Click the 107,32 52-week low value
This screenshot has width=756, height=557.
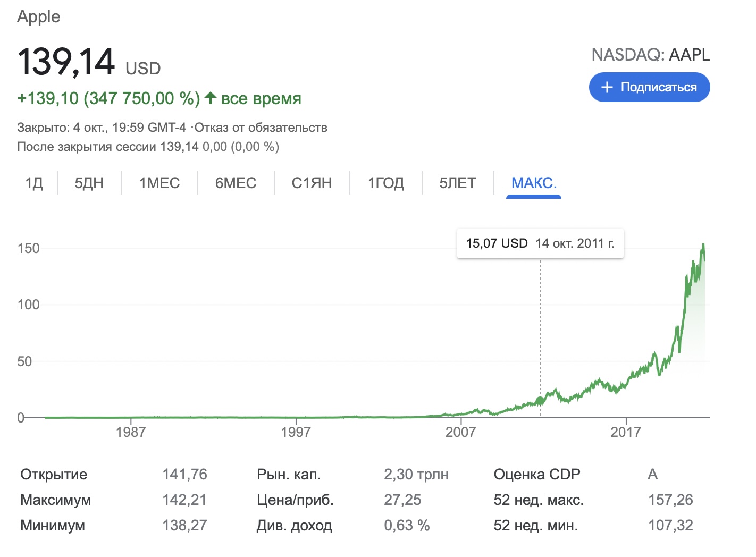point(670,525)
